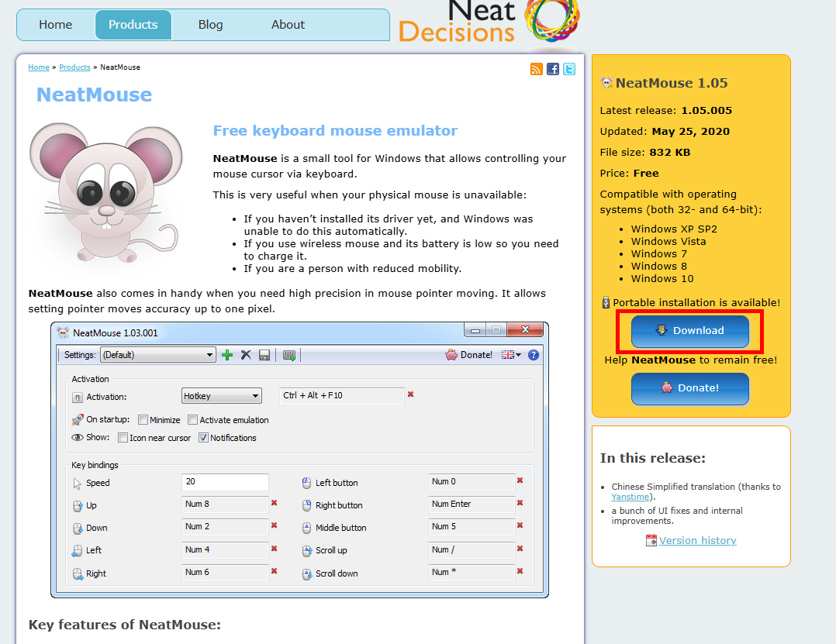Click the blue Donate! button
Viewport: 836px width, 644px height.
pos(690,388)
